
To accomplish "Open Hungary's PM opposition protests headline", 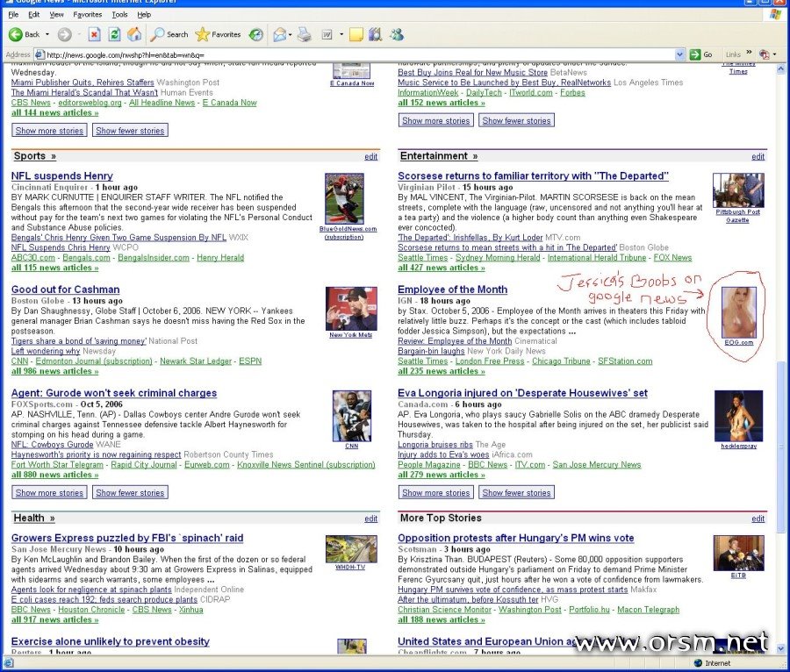I will [x=516, y=538].
